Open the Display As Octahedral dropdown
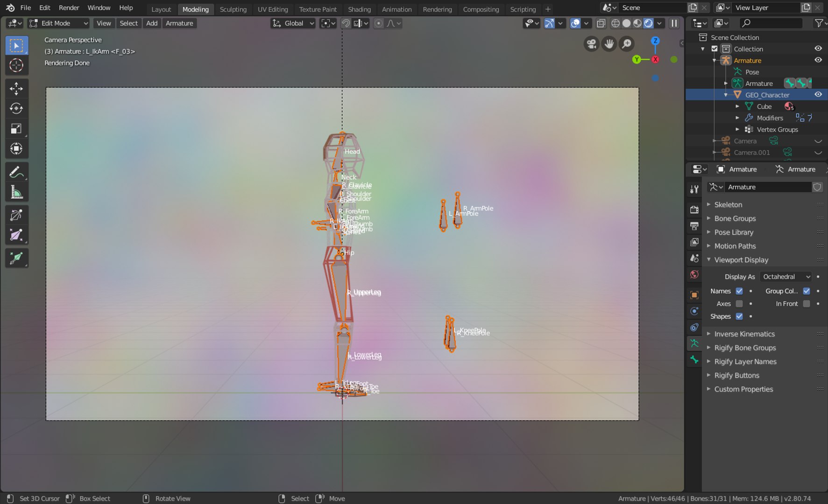 [786, 277]
